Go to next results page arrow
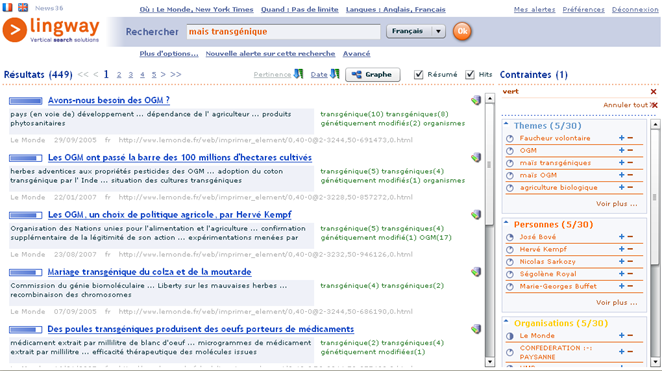663x372 pixels. click(x=163, y=74)
